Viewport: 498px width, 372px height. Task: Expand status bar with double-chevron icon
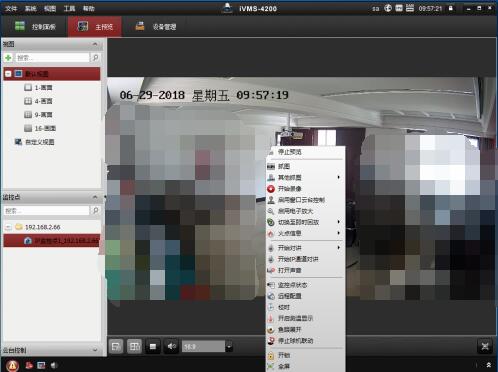489,365
